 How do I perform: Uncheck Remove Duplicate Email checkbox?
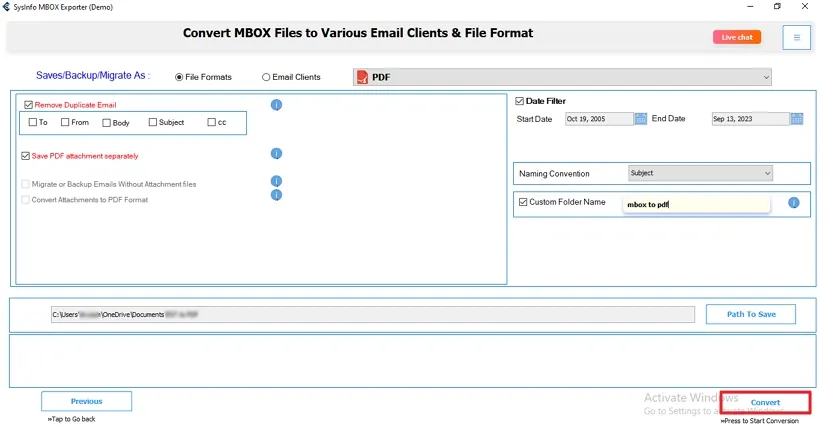pos(28,104)
